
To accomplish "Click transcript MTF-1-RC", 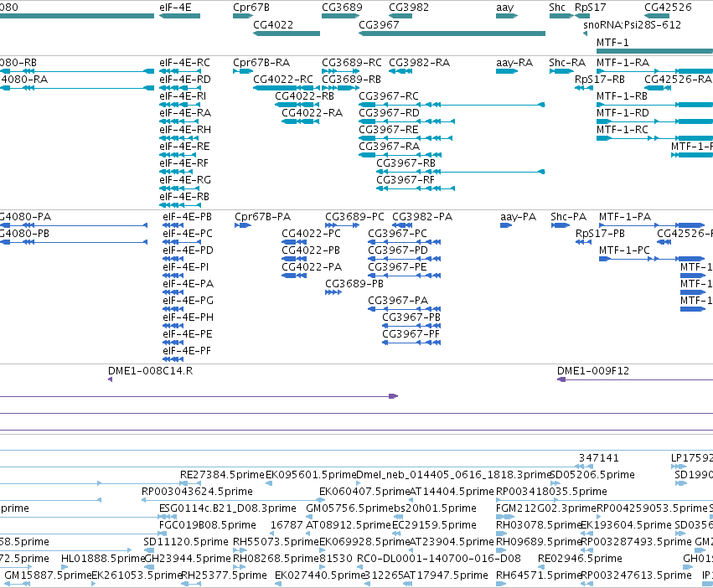I will [622, 130].
